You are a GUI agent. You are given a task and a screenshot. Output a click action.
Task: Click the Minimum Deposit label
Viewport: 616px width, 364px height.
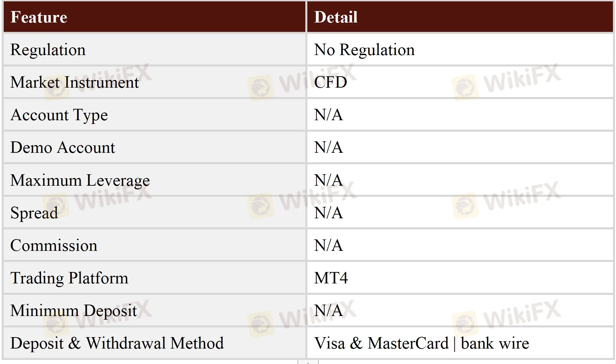(x=74, y=311)
